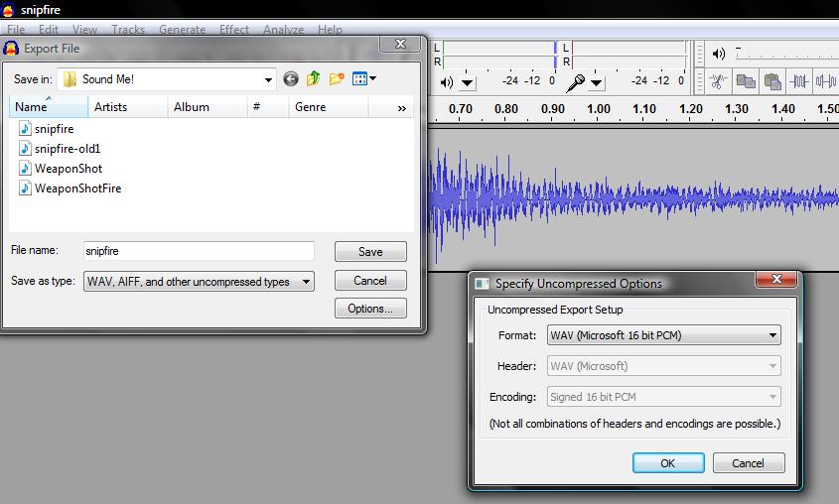Click the Paste clipboard icon in edit toolbar
This screenshot has height=504, width=839.
[x=771, y=81]
